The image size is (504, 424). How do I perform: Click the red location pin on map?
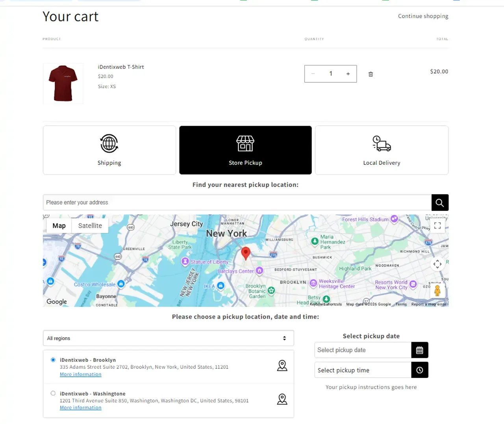[246, 253]
